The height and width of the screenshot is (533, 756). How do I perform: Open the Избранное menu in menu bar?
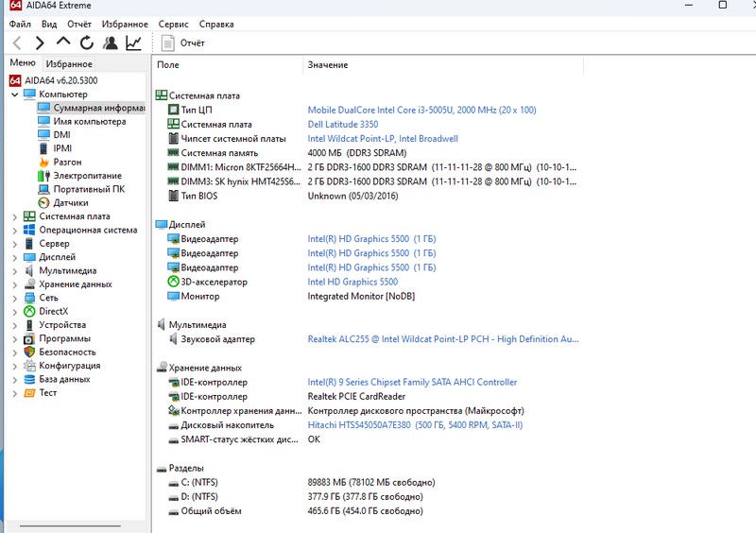[126, 24]
